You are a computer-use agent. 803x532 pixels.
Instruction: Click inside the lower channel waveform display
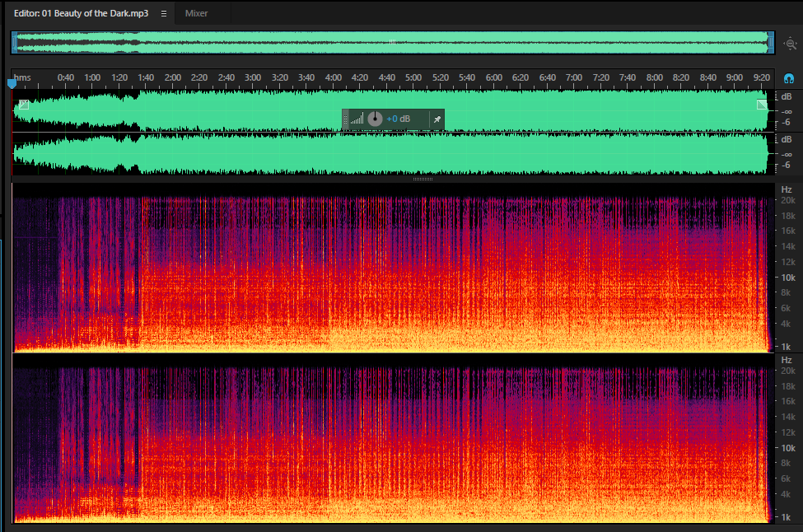(392, 154)
